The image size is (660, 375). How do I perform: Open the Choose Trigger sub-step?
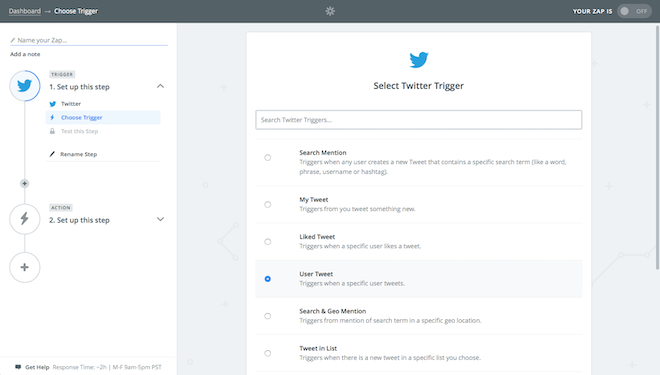[x=103, y=117]
